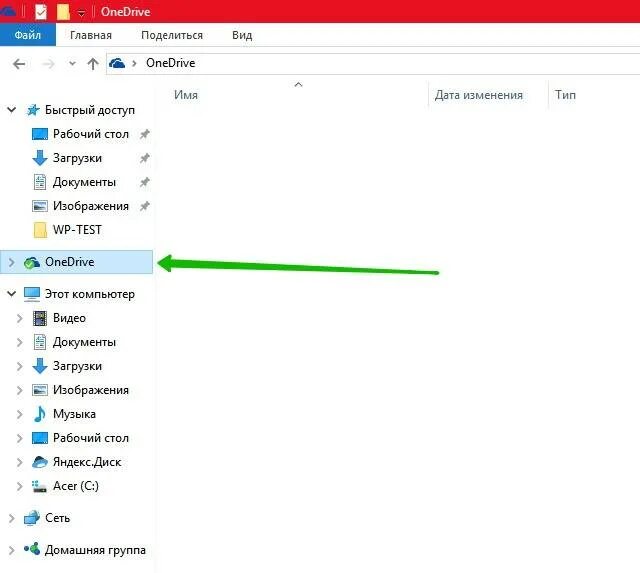This screenshot has width=640, height=573.
Task: Open the Музыка folder
Action: [74, 414]
